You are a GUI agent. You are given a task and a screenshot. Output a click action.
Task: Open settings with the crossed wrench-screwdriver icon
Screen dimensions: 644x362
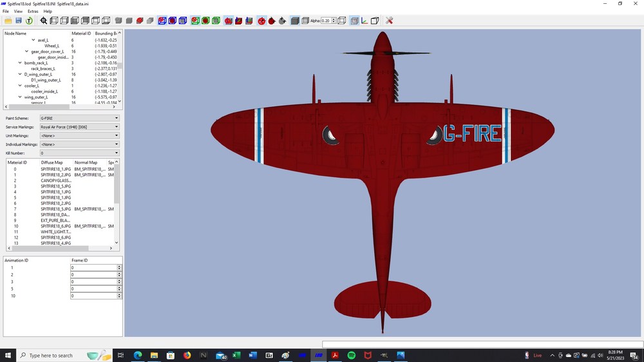pos(390,21)
